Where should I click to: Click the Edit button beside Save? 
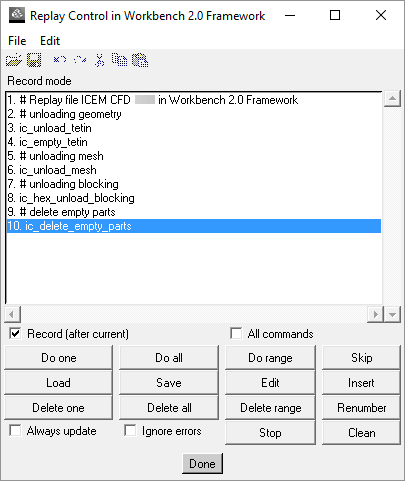[270, 383]
